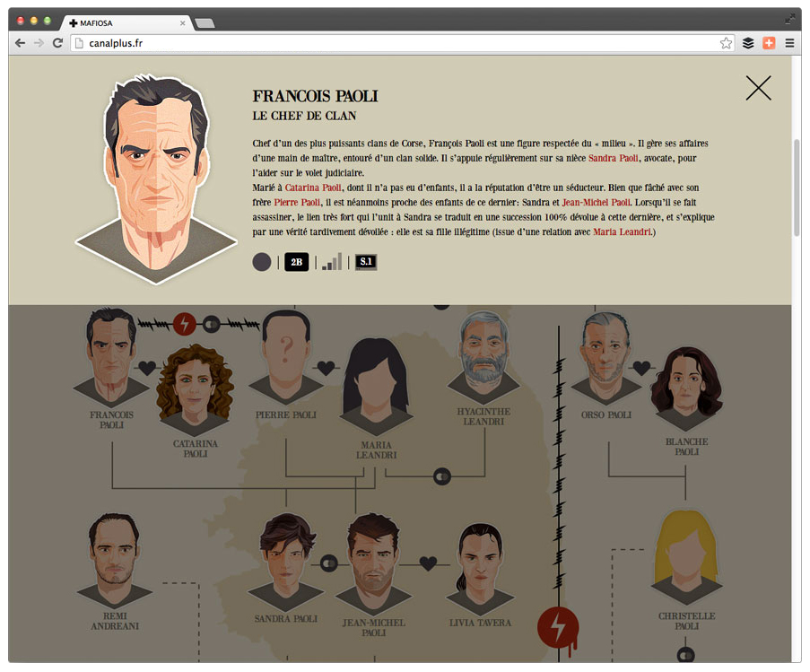This screenshot has height=672, width=810.
Task: Open the layers extension icon
Action: pyautogui.click(x=748, y=43)
